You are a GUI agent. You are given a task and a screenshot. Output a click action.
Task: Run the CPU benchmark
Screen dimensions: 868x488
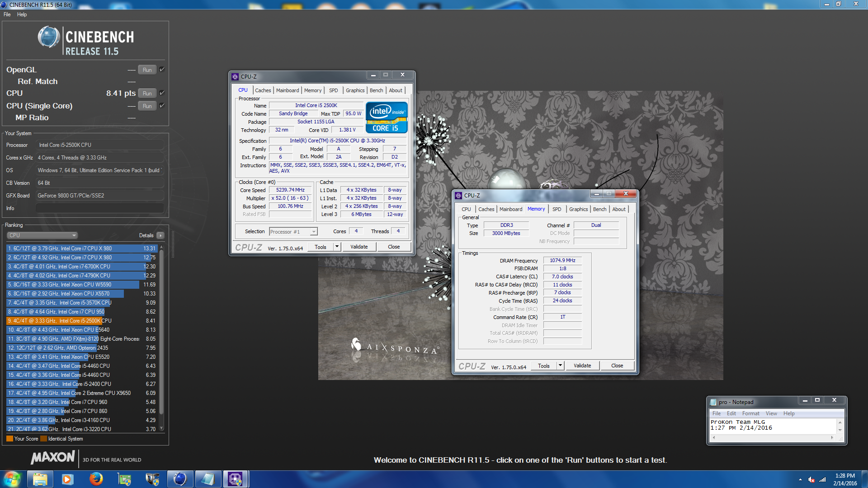tap(147, 93)
